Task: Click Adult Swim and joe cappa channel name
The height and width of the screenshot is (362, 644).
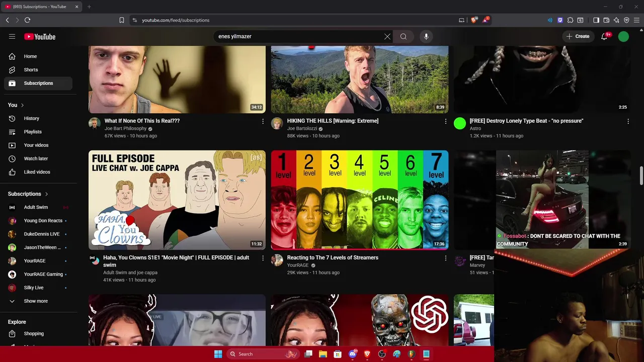Action: (x=130, y=273)
